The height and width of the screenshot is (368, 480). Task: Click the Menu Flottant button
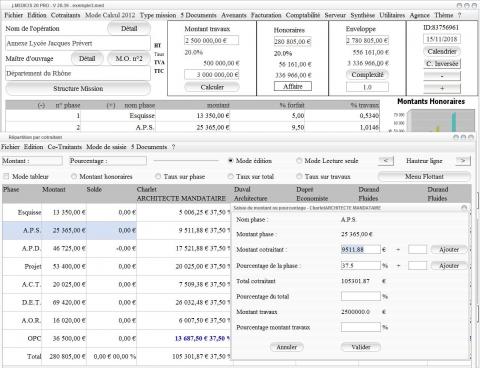pos(424,176)
